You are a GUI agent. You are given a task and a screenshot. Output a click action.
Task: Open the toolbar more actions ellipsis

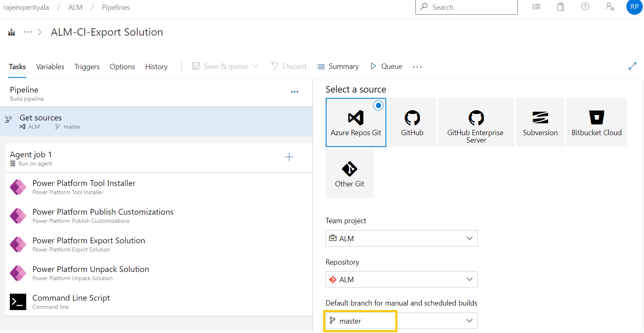click(417, 66)
